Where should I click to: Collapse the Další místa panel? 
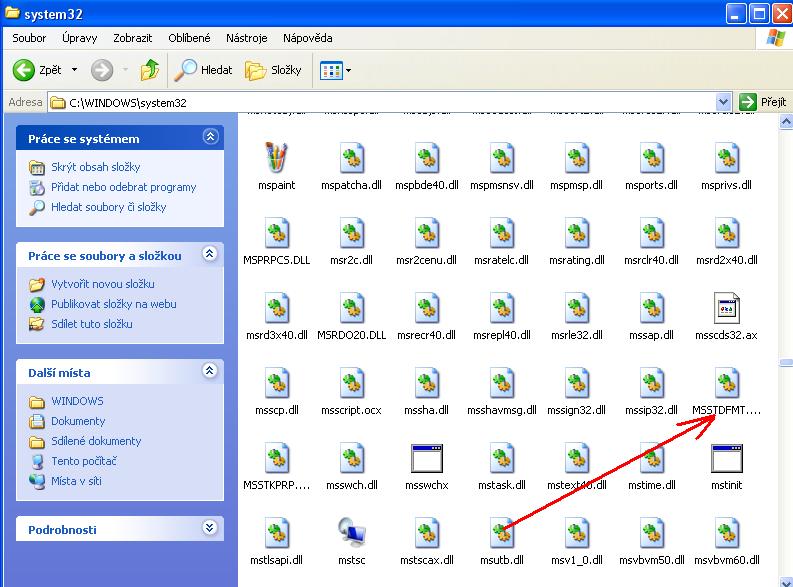tap(210, 371)
